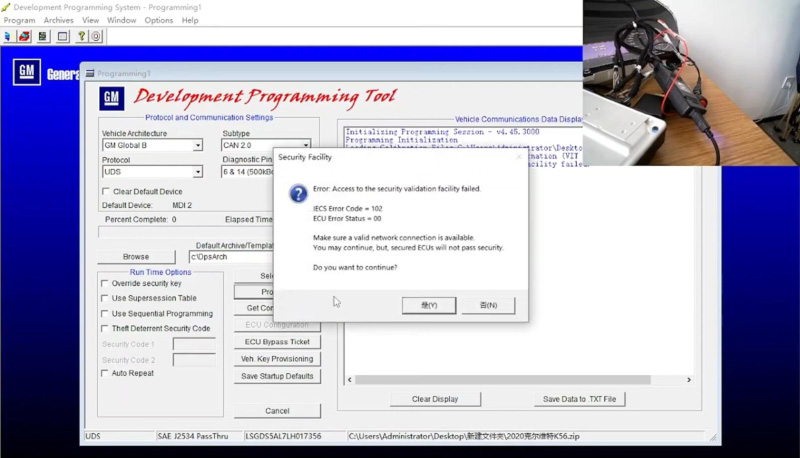Open Vehicle Architecture dropdown GM Global B
Image resolution: width=800 pixels, height=458 pixels.
click(x=197, y=145)
